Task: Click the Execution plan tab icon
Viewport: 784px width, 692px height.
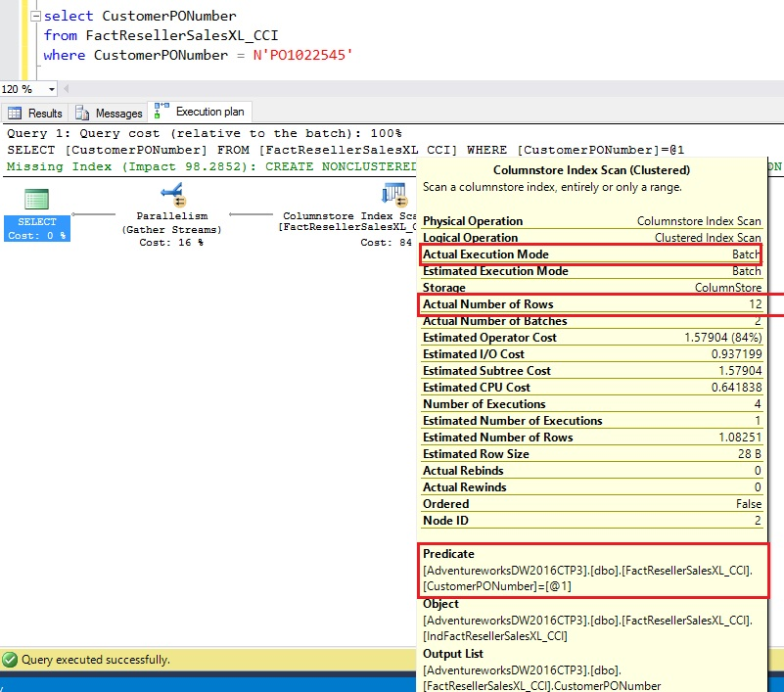Action: pyautogui.click(x=161, y=112)
